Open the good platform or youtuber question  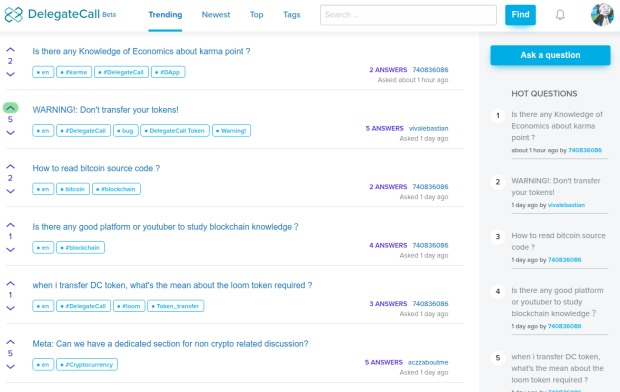coord(165,227)
